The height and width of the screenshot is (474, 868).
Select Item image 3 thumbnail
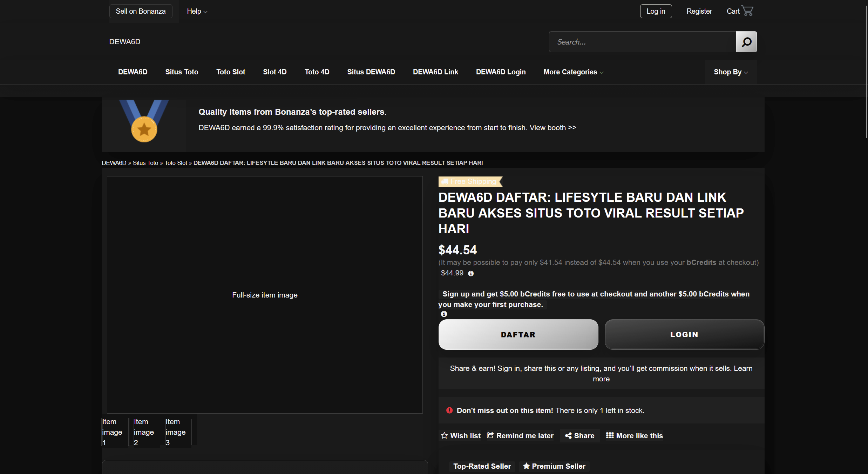(178, 432)
